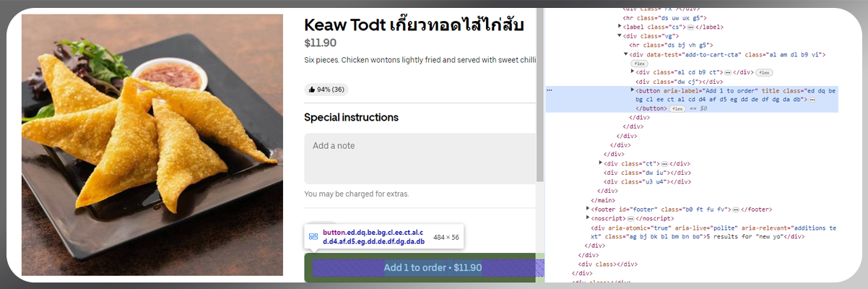Click the ellipsis inside the footer element
Screen dimensions: 868x289
click(x=736, y=210)
